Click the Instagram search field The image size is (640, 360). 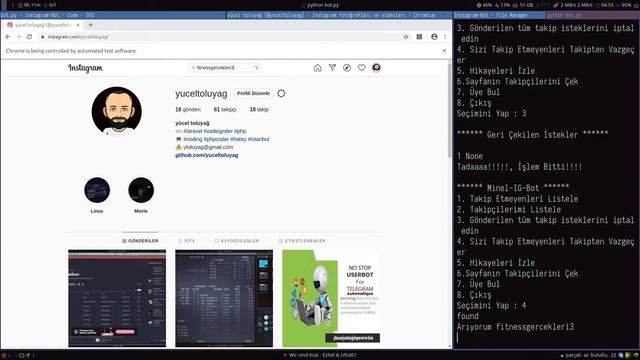(x=224, y=68)
